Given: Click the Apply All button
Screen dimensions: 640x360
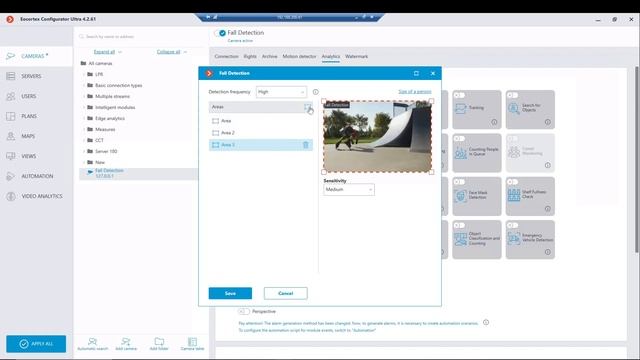Looking at the screenshot, I should [x=36, y=344].
